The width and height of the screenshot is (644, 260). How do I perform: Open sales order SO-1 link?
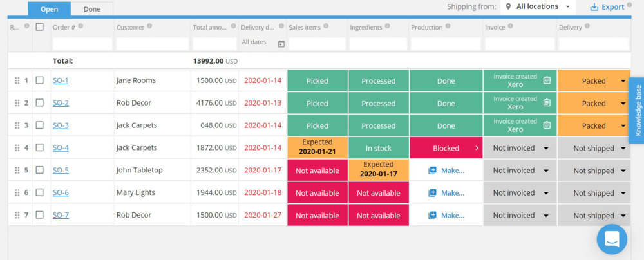[x=61, y=80]
